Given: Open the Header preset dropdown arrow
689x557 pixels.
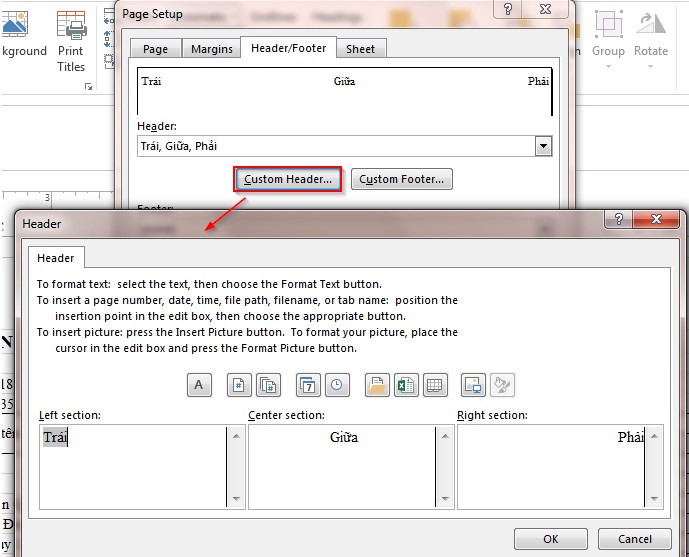Looking at the screenshot, I should [544, 146].
